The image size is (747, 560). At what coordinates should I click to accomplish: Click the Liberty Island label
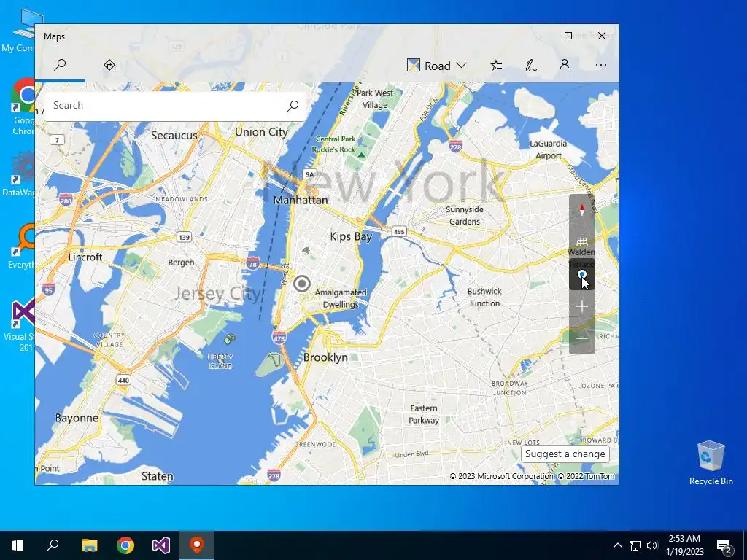click(x=220, y=362)
